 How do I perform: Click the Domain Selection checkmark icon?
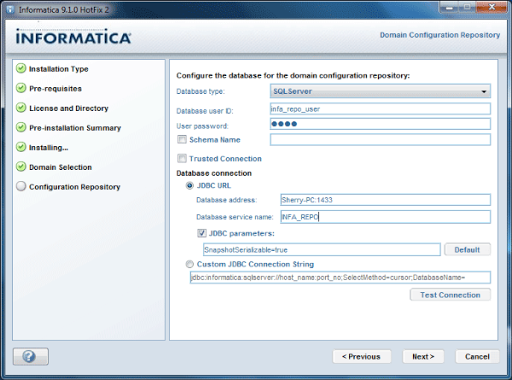21,166
